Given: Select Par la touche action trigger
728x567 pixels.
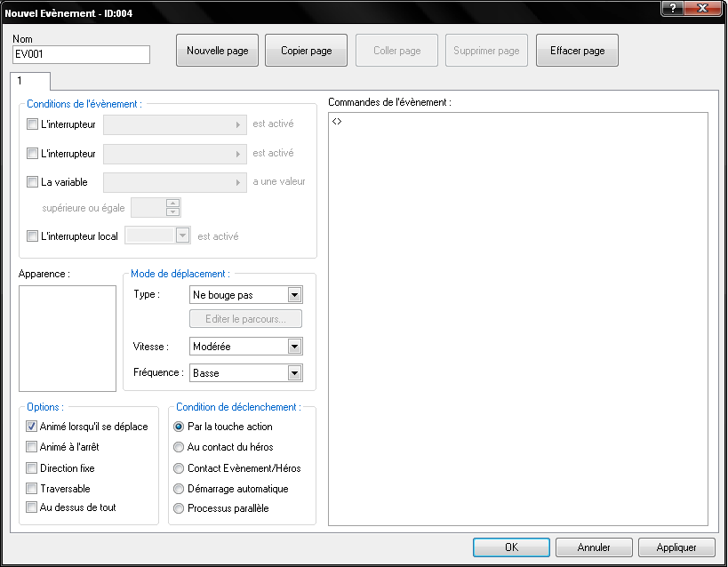Looking at the screenshot, I should point(179,427).
